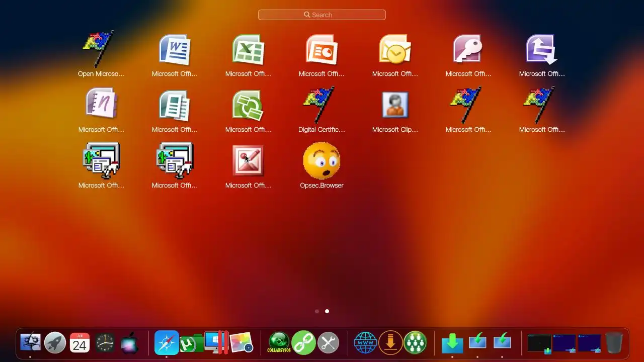644x362 pixels.
Task: Open colorful photo viewer icon in Dock
Action: [x=241, y=343]
